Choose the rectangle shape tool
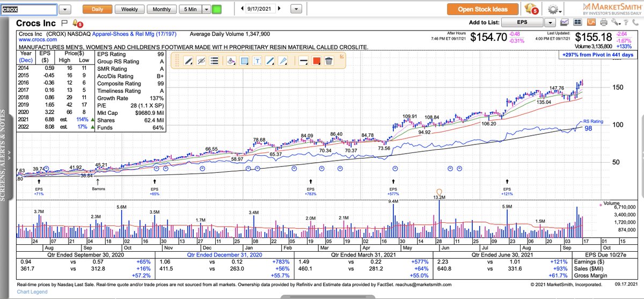The width and height of the screenshot is (644, 299). [244, 61]
